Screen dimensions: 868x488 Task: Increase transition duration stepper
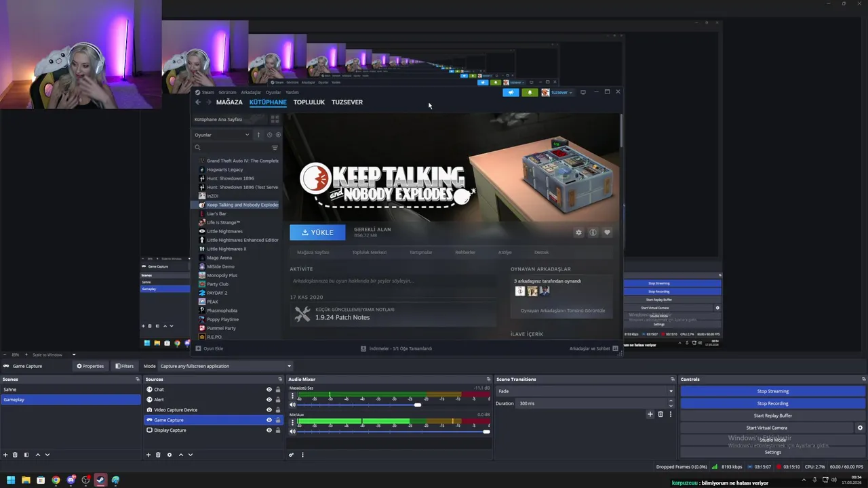(x=671, y=401)
